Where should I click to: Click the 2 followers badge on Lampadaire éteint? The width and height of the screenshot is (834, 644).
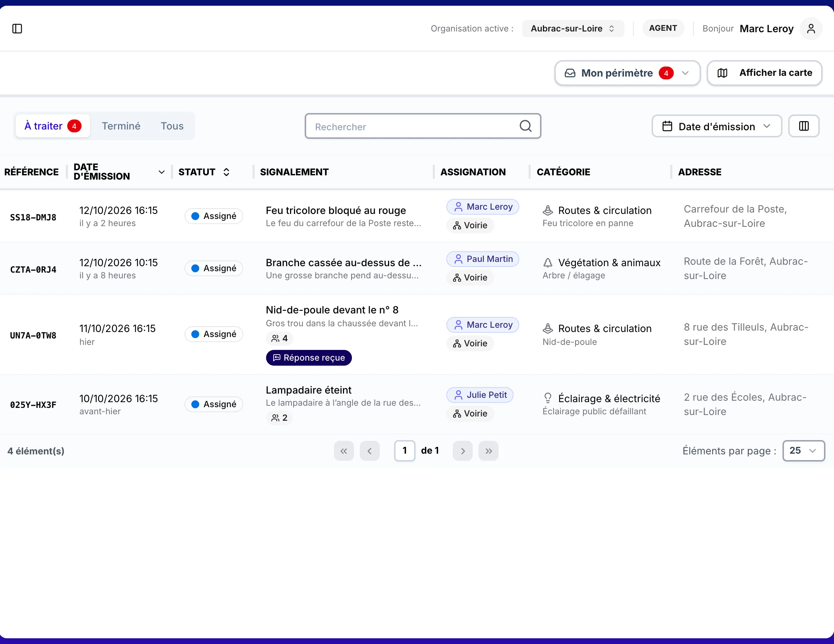(x=280, y=418)
